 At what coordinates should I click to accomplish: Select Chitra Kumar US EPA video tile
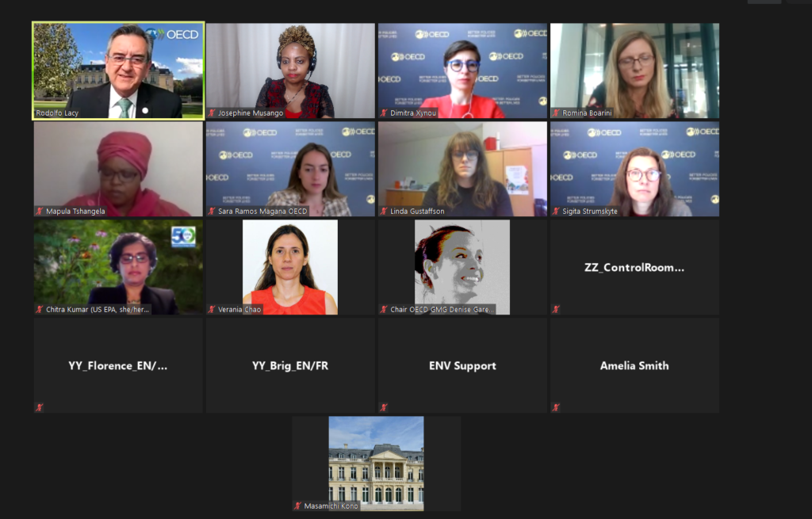(118, 267)
